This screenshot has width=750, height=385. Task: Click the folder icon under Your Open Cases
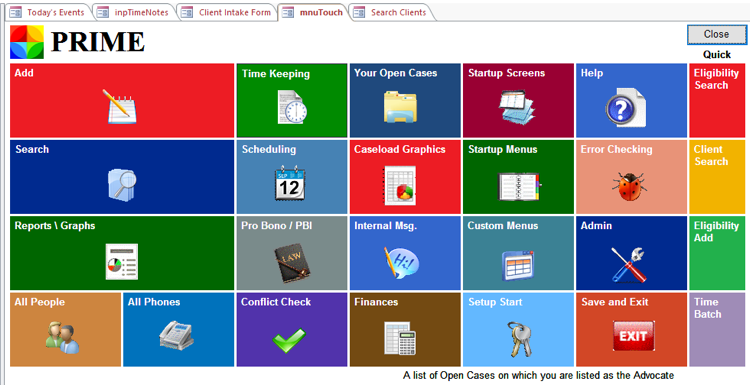(x=400, y=107)
